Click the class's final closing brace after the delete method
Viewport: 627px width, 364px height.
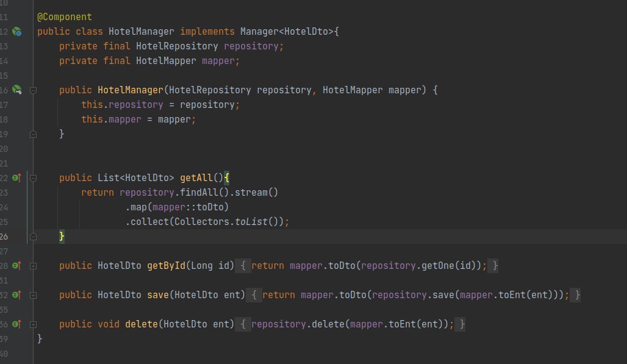[x=40, y=339]
